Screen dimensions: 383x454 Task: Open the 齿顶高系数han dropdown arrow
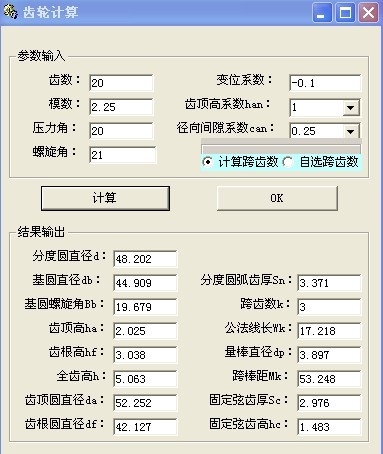point(351,107)
